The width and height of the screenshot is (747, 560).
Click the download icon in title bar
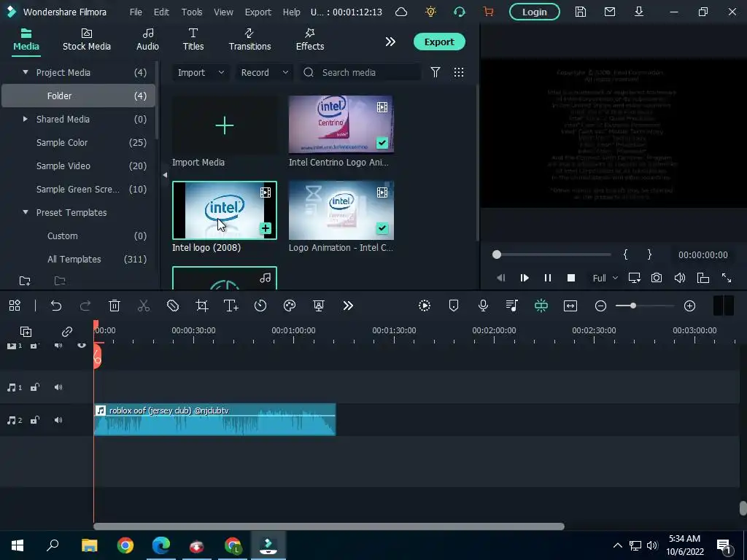(x=639, y=12)
